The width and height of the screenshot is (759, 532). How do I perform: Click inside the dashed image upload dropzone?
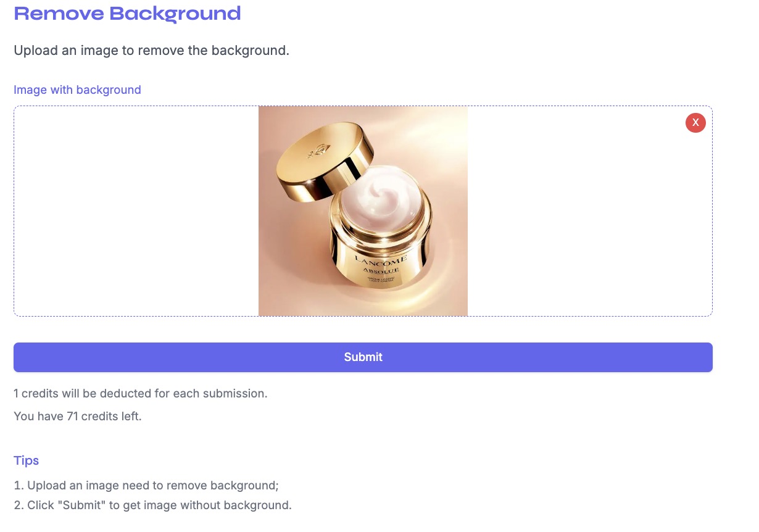click(154, 210)
